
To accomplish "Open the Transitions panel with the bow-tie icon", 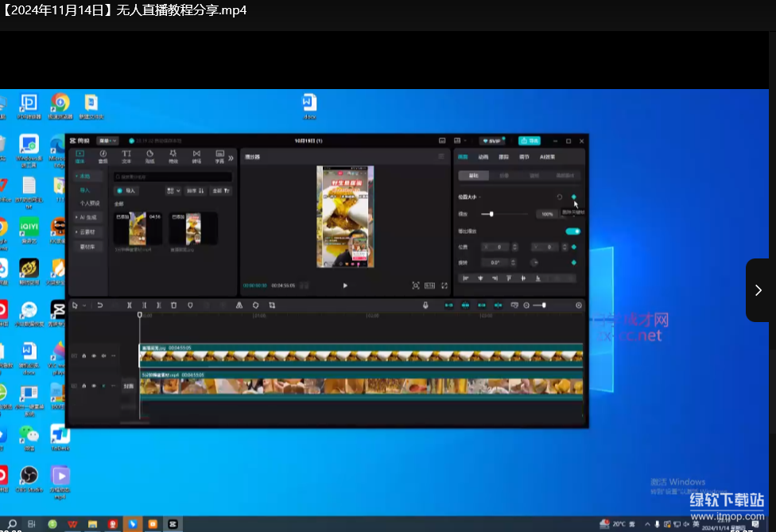I will [x=196, y=157].
